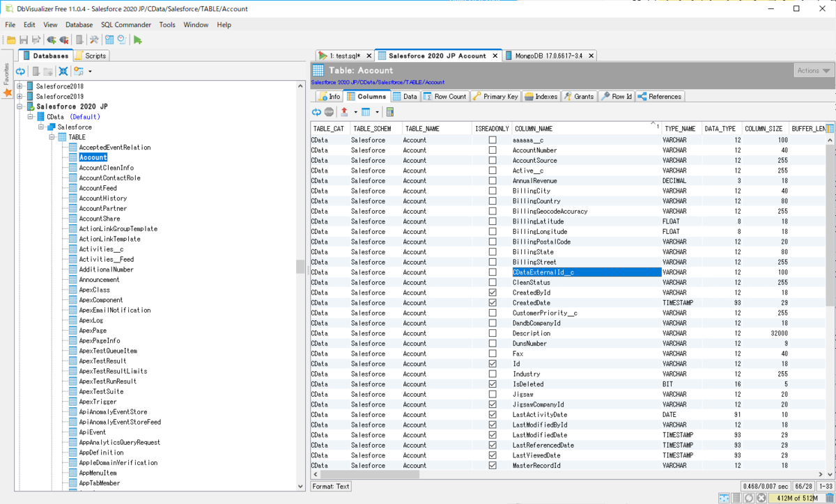
Task: Click the Format: Text button
Action: pos(331,487)
